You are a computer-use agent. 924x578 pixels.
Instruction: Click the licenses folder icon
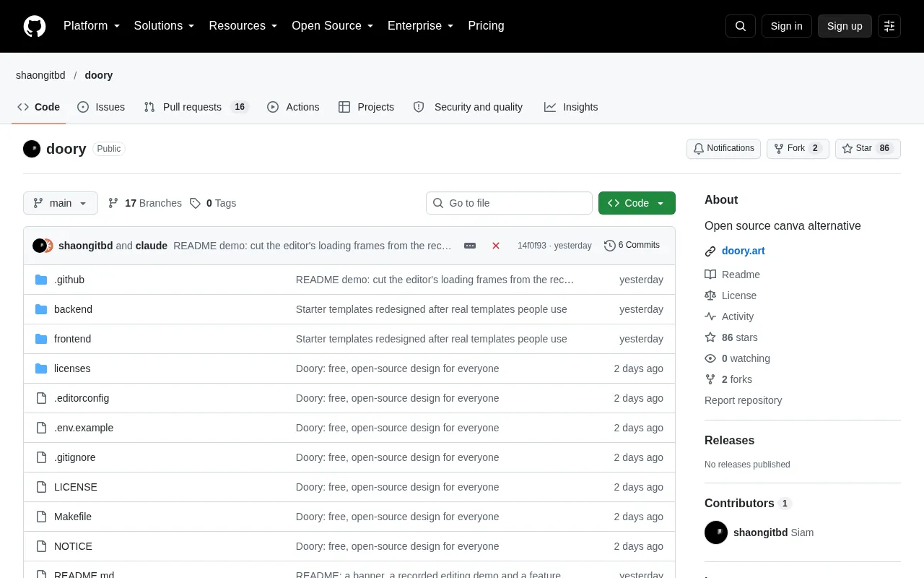[41, 368]
